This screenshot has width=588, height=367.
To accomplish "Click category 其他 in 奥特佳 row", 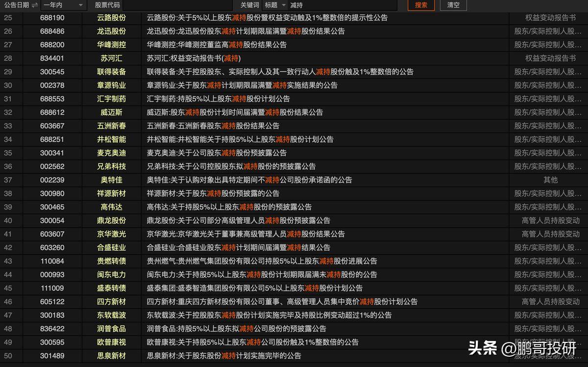I will click(x=550, y=180).
